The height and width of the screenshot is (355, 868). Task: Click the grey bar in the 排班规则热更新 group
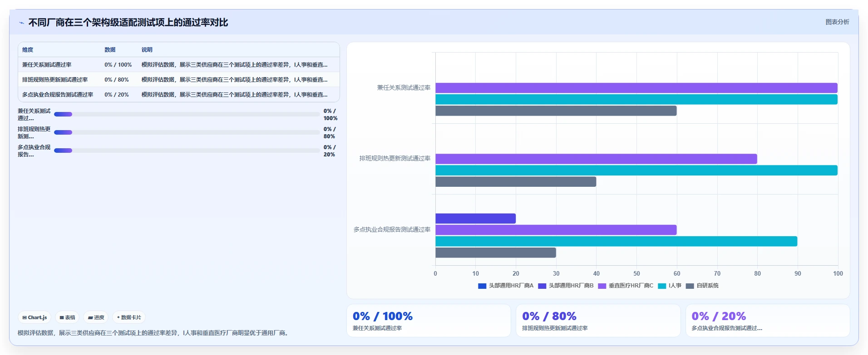(516, 182)
